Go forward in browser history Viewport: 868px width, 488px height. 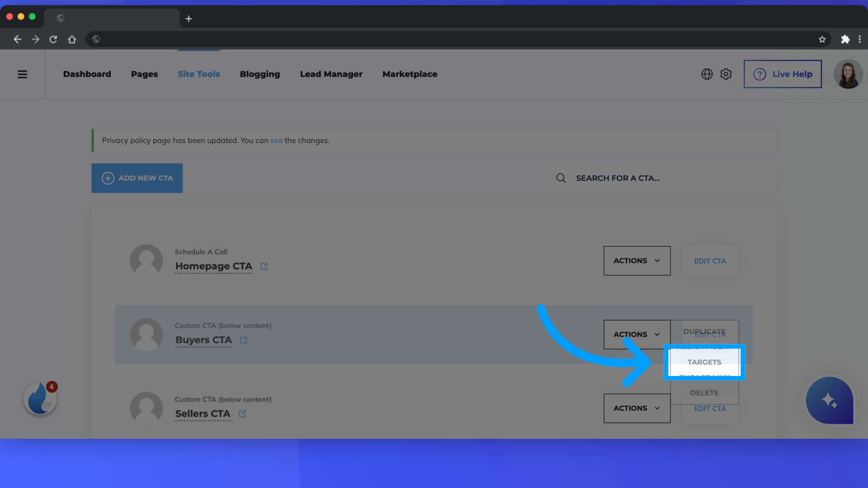(x=35, y=39)
